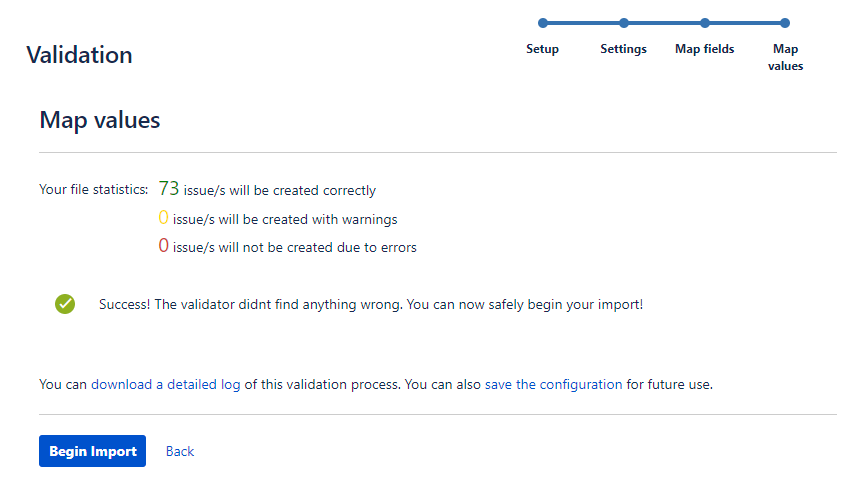Open the save the configuration link
Screen dimensions: 845x500
click(x=553, y=384)
